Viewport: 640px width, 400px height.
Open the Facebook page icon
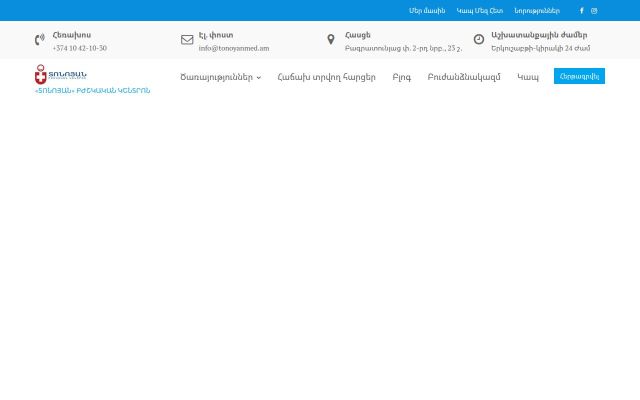click(x=582, y=11)
